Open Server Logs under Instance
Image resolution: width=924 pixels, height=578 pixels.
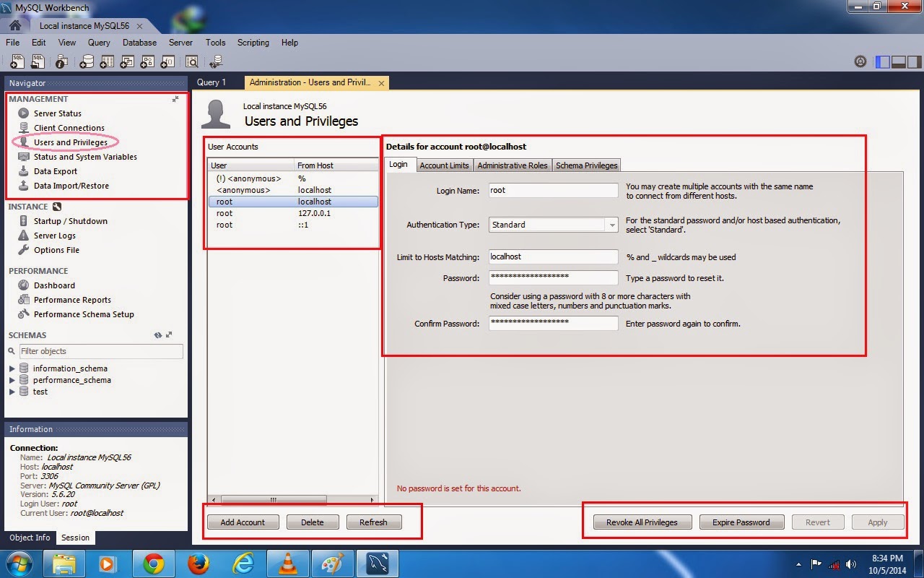[54, 236]
